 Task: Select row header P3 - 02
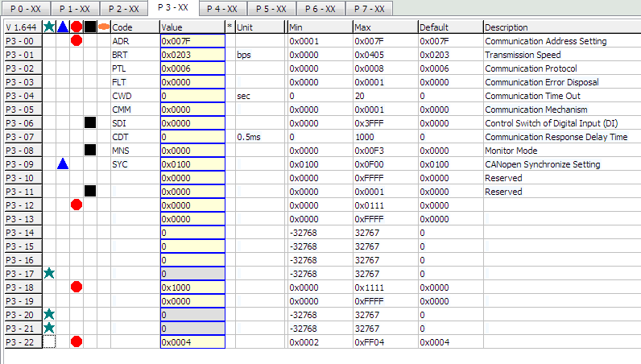pos(23,68)
